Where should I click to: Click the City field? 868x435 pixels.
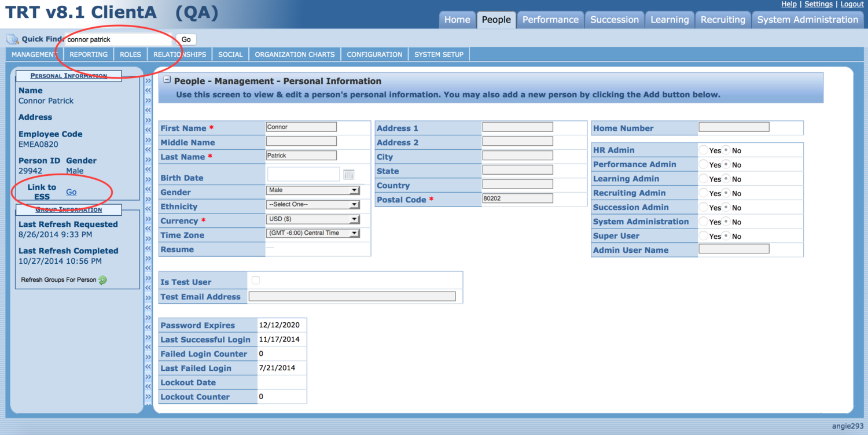(x=517, y=156)
